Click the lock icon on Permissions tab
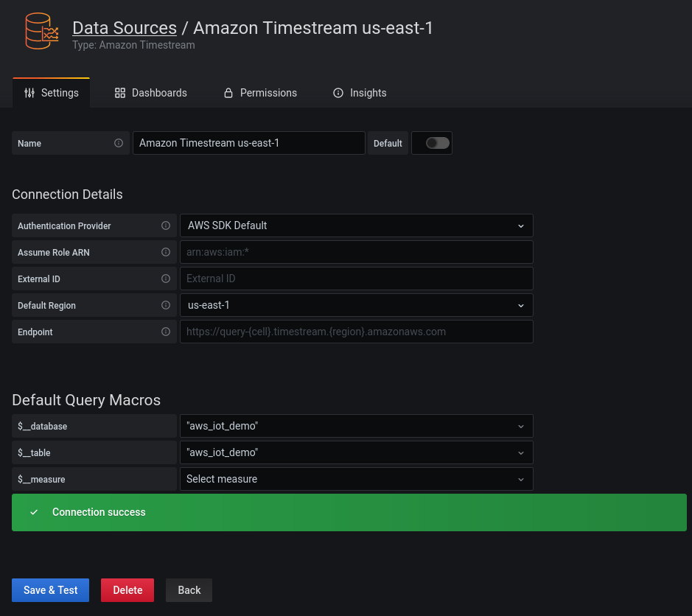This screenshot has height=616, width=692. (227, 93)
